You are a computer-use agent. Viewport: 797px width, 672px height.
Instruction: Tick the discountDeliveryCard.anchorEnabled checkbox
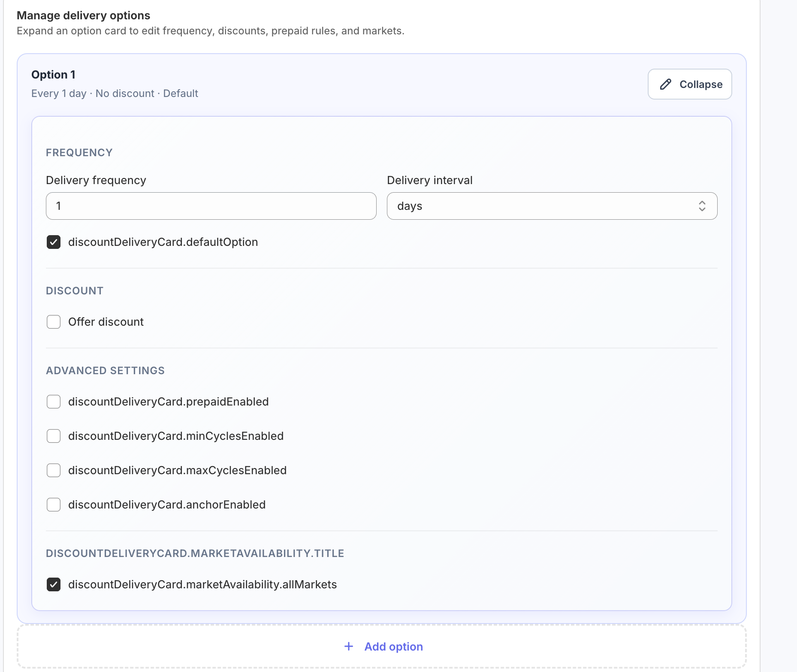54,505
